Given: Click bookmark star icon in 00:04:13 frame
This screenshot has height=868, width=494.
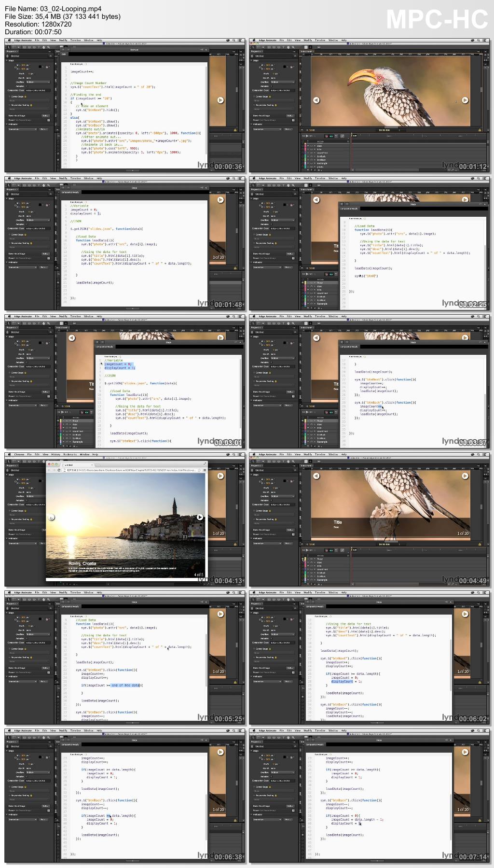Looking at the screenshot, I should coord(199,470).
